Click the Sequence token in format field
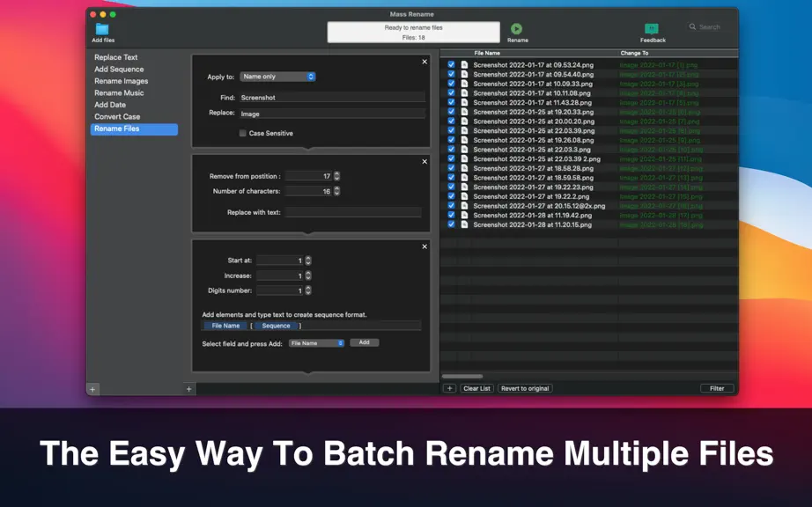Screen dimensions: 812x507 pyautogui.click(x=276, y=326)
